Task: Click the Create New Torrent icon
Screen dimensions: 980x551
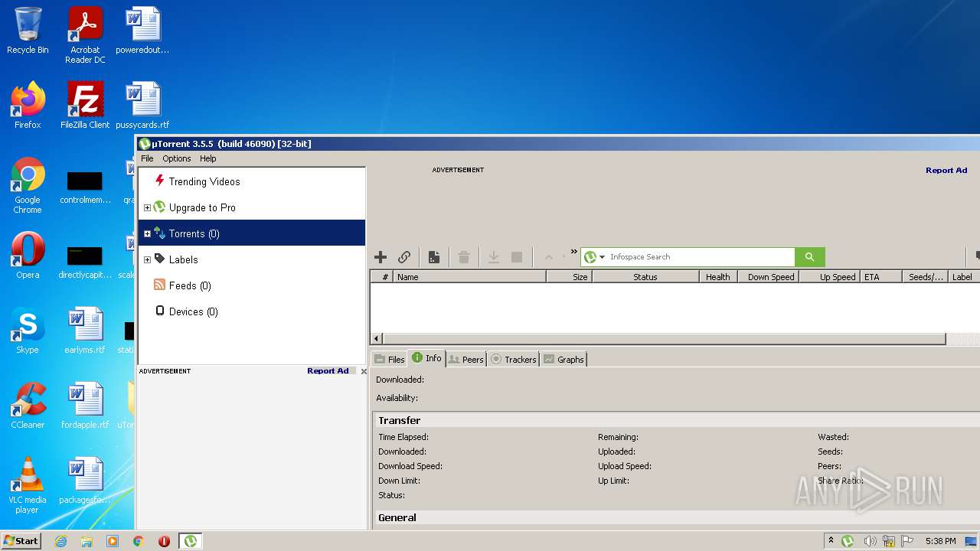Action: click(x=433, y=257)
